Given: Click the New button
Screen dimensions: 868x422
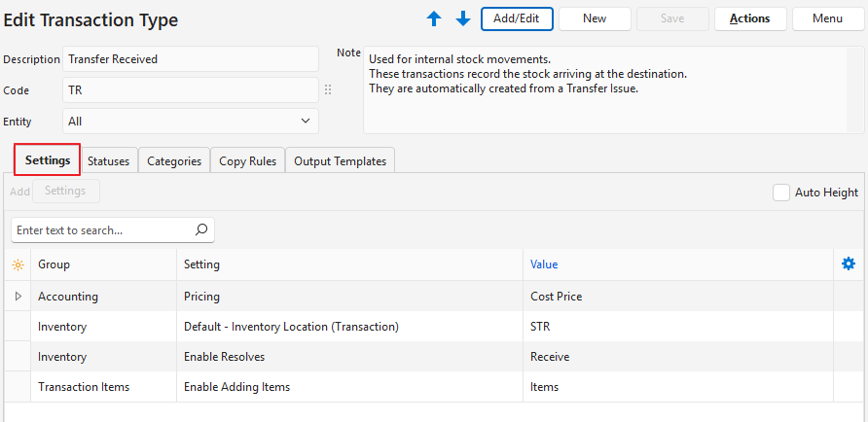Looking at the screenshot, I should pyautogui.click(x=595, y=18).
